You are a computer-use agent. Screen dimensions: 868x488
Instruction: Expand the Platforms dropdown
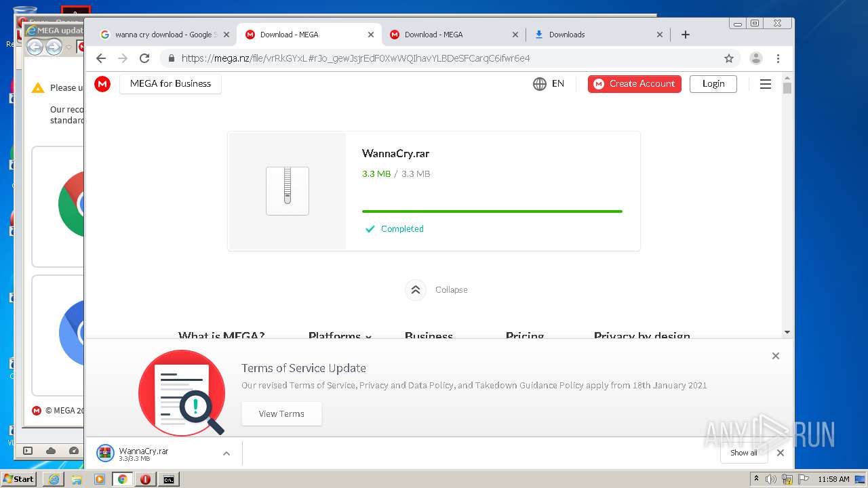tap(340, 335)
